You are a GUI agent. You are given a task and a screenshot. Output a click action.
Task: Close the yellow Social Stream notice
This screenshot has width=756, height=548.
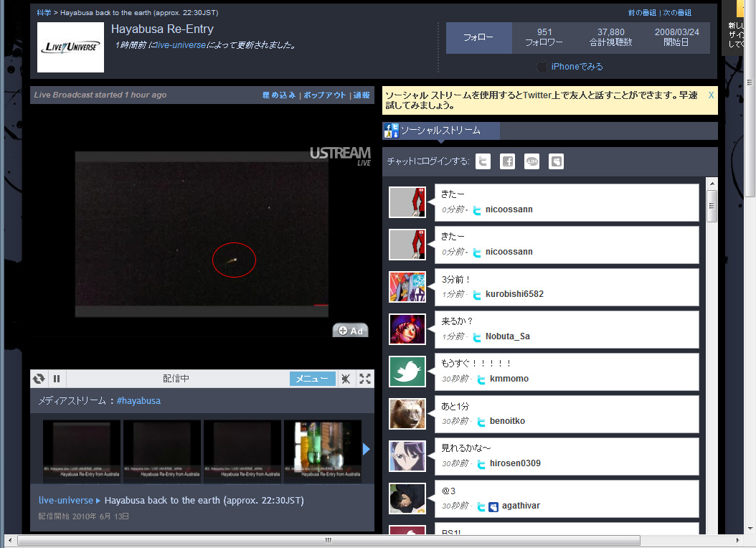711,95
